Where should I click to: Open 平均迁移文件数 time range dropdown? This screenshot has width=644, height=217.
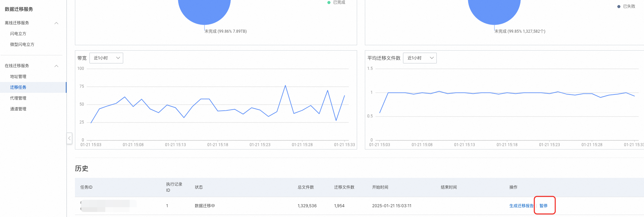[x=420, y=58]
